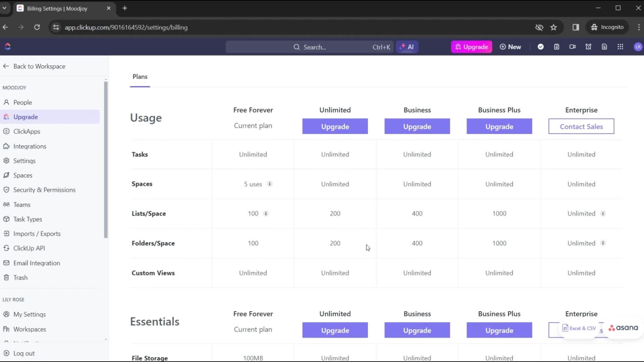The image size is (644, 362).
Task: Click the Search field
Action: (x=310, y=47)
